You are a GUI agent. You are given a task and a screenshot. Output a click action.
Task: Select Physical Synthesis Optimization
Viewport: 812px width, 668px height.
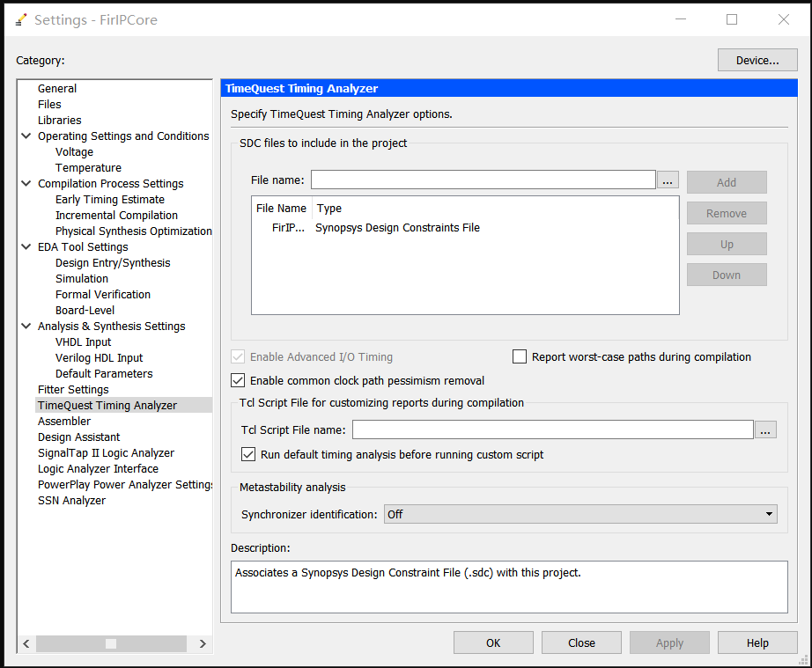click(x=134, y=231)
